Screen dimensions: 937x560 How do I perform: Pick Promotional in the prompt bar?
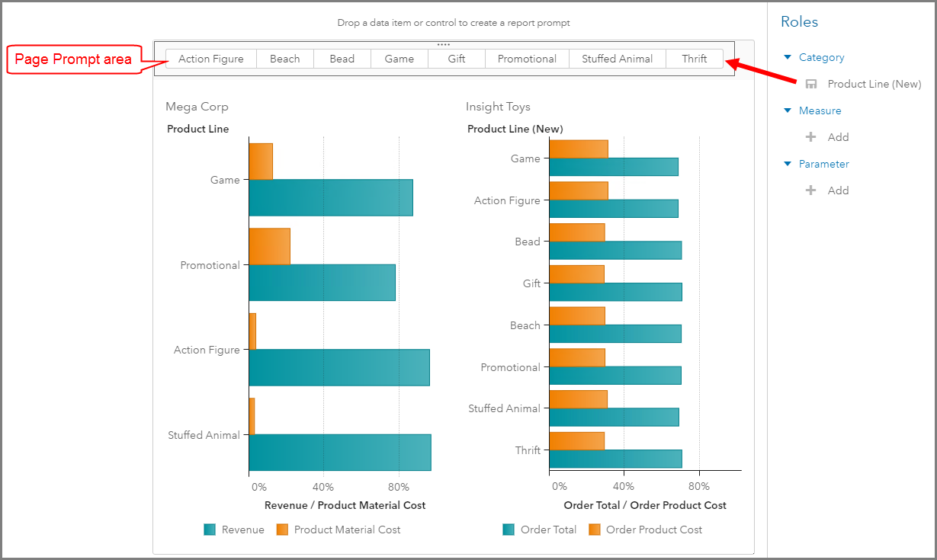pos(527,59)
